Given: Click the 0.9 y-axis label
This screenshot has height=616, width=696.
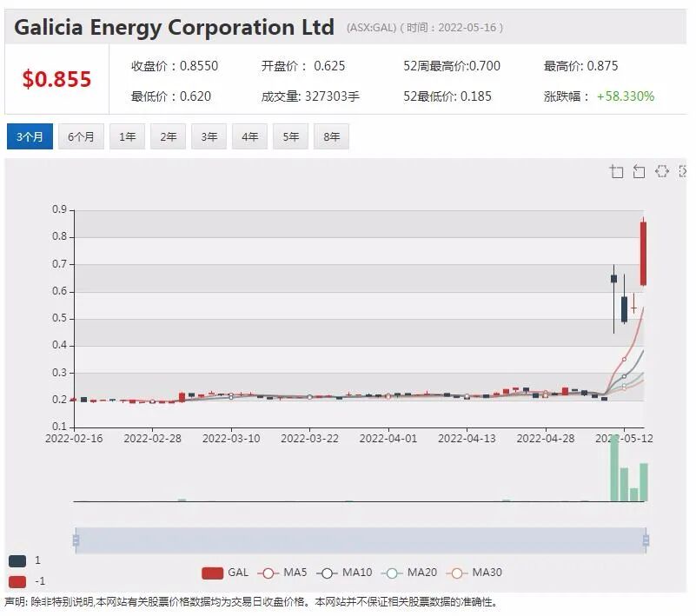Looking at the screenshot, I should (x=59, y=209).
